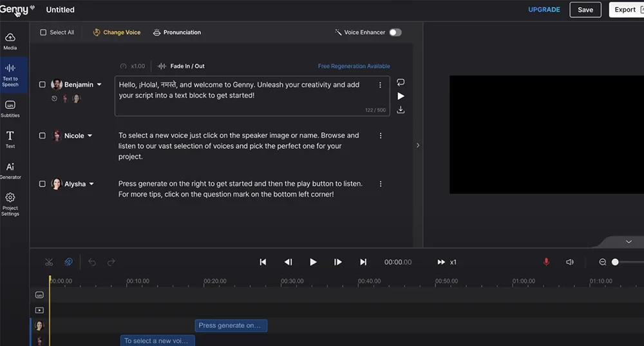Image resolution: width=644 pixels, height=346 pixels.
Task: Click the Save button
Action: click(x=585, y=10)
